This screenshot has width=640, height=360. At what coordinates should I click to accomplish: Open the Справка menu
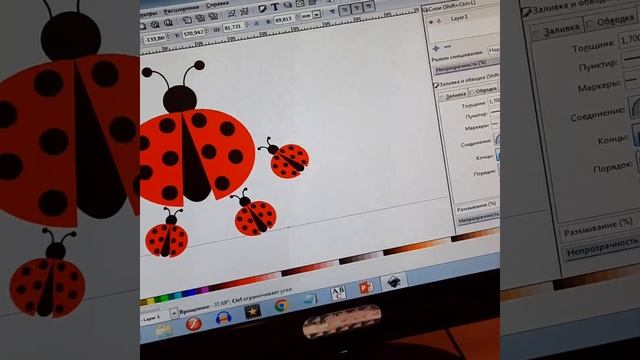point(217,4)
